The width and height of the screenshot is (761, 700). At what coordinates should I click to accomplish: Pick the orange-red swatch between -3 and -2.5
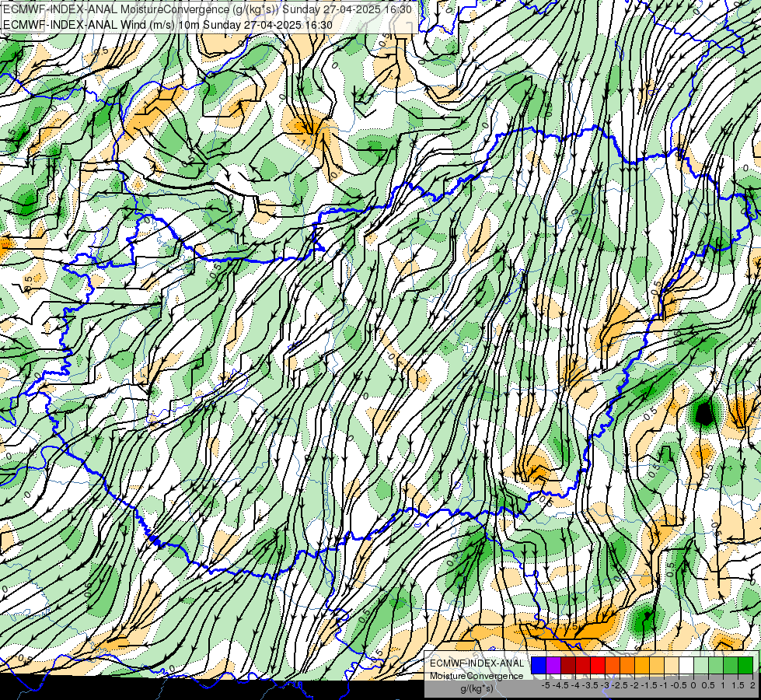coord(613,665)
